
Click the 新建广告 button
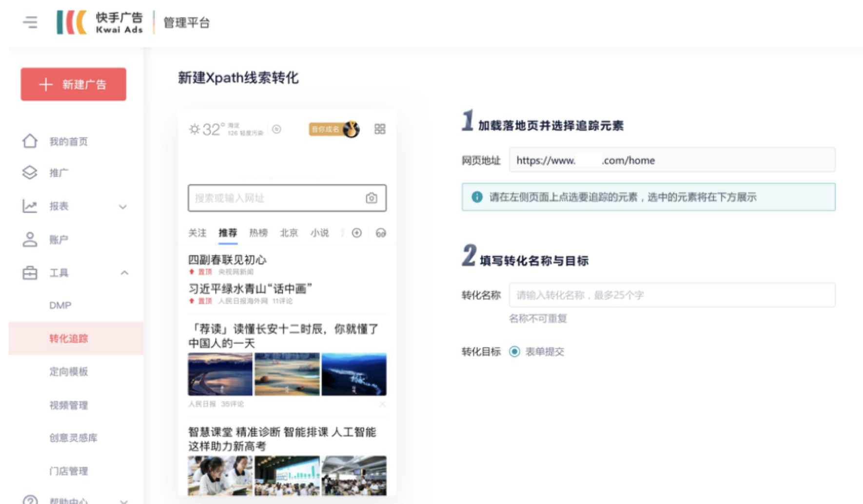coord(74,84)
